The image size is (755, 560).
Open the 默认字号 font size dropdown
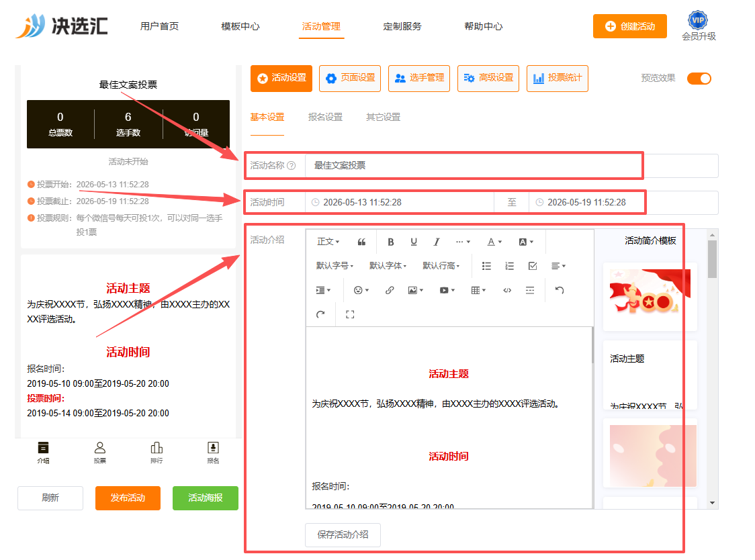(x=335, y=266)
